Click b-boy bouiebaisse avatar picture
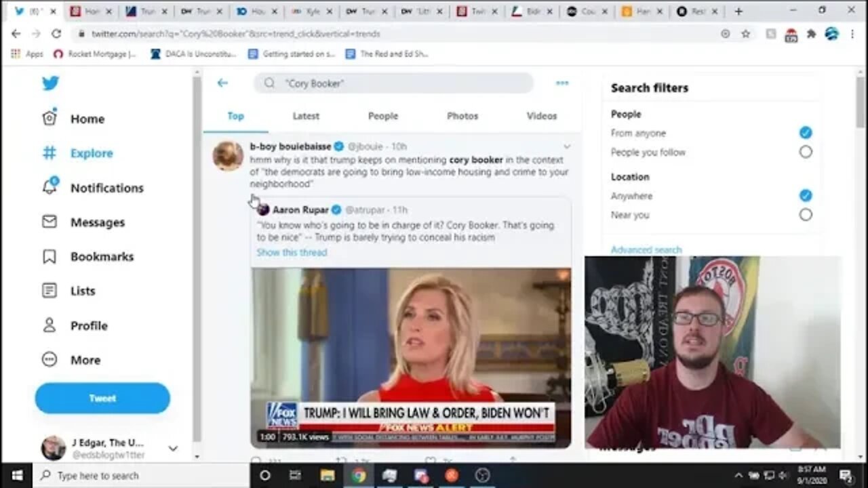The width and height of the screenshot is (868, 488). click(x=228, y=156)
